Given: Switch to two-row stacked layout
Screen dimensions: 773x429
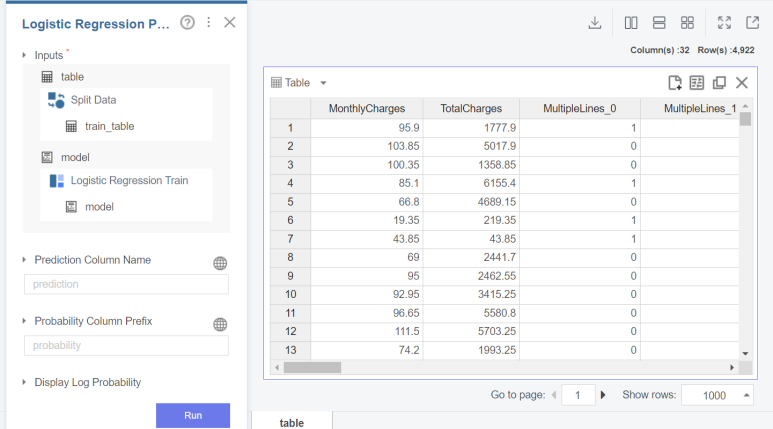Looking at the screenshot, I should click(659, 23).
